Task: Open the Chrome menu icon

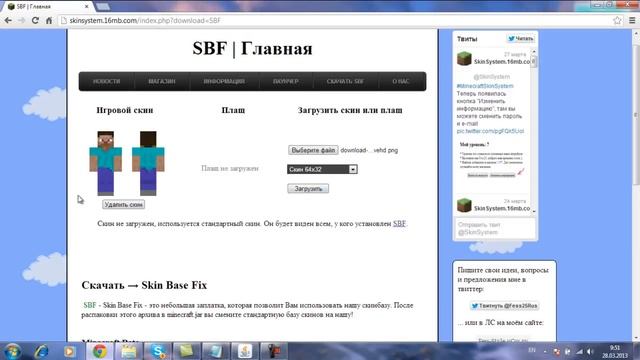Action: point(632,20)
